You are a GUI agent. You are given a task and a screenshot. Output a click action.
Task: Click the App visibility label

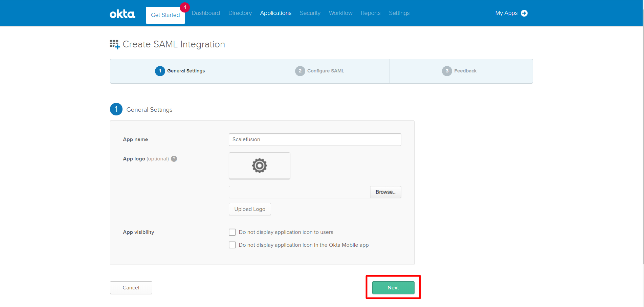138,232
